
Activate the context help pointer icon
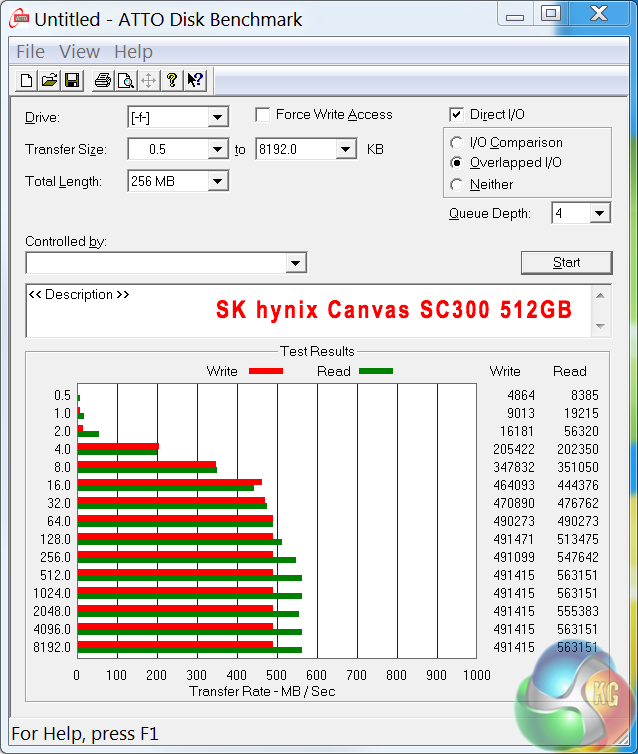tap(195, 81)
